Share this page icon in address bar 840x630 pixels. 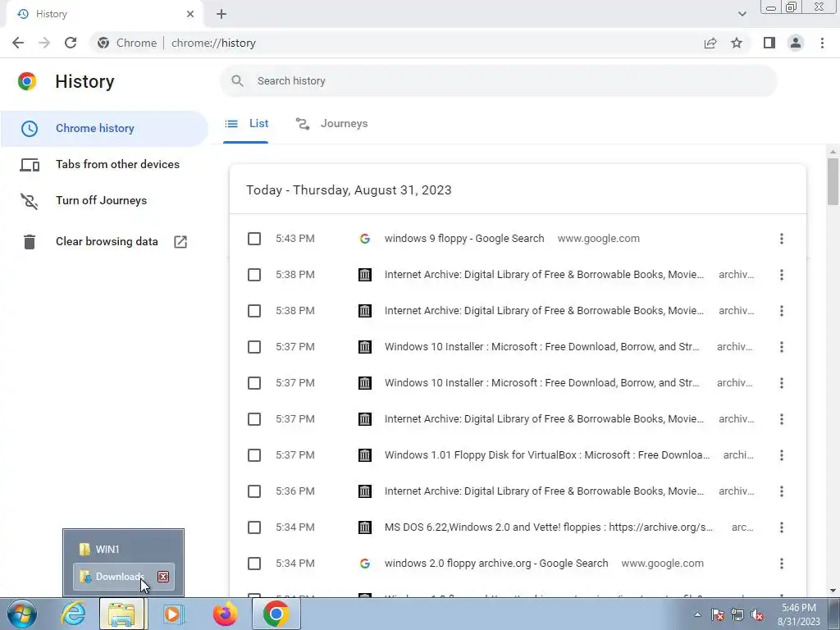[x=710, y=43]
